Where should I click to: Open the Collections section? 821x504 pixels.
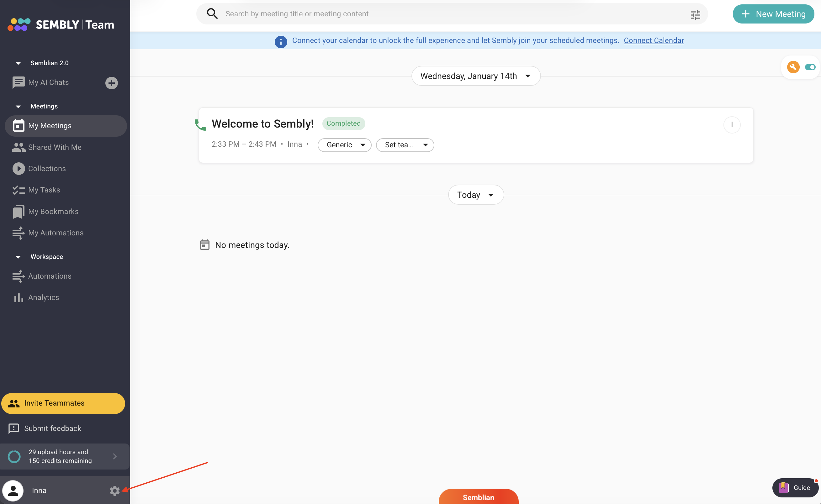coord(47,168)
